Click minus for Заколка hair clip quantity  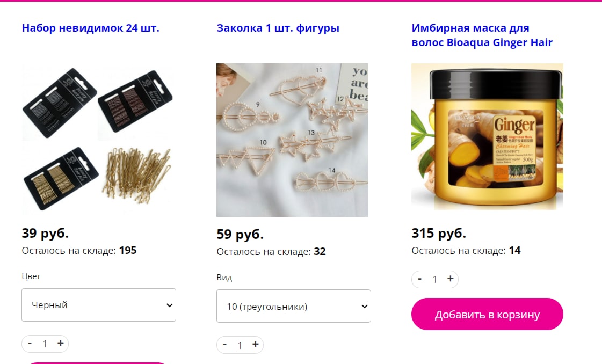point(225,345)
